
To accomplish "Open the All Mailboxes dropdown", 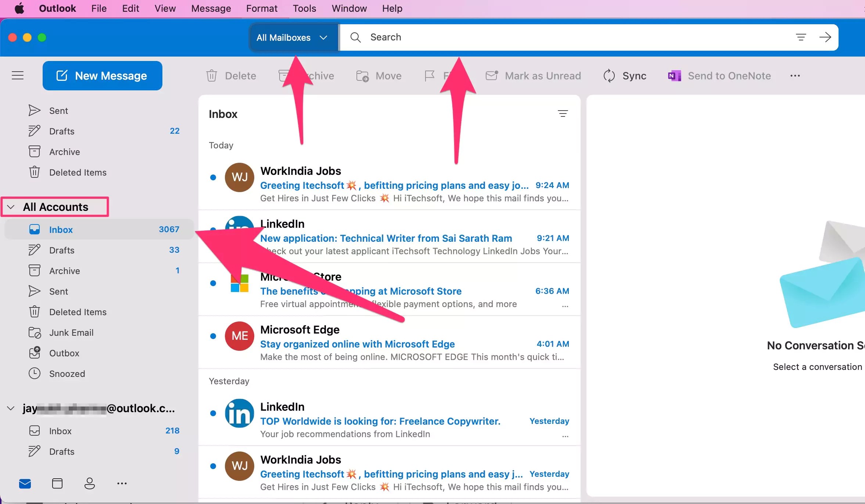I will pos(293,37).
